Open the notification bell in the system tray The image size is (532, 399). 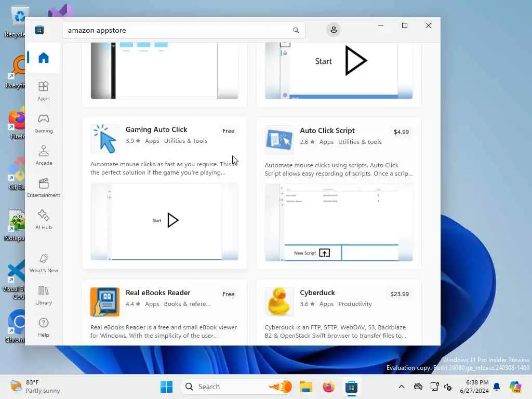497,387
